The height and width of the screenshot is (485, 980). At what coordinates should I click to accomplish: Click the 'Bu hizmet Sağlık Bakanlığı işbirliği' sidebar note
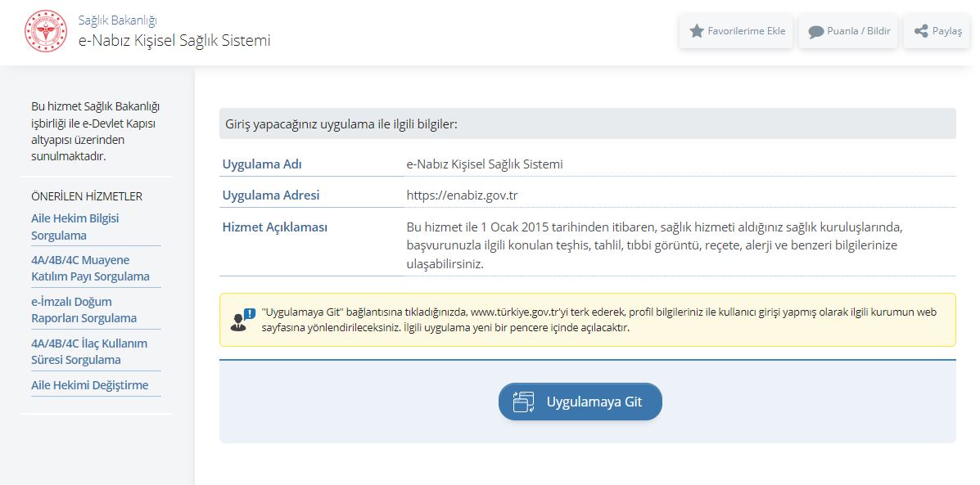point(96,131)
